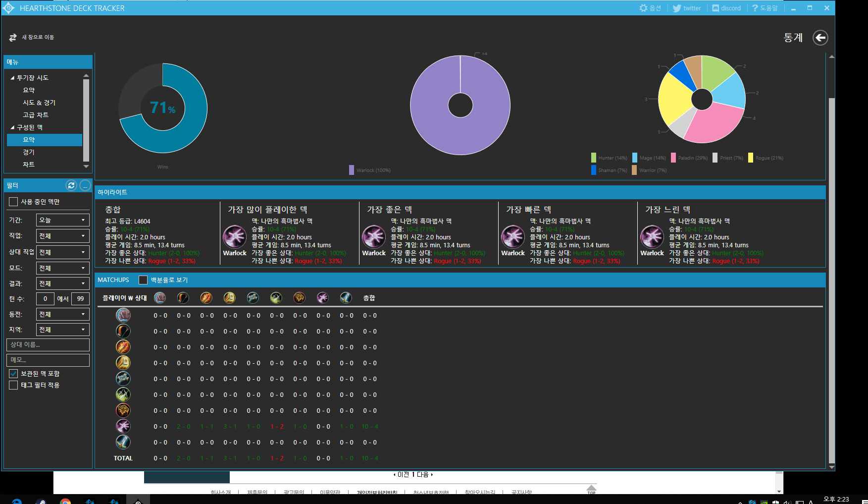
Task: Open the filter more-options ellipsis icon
Action: [x=85, y=185]
